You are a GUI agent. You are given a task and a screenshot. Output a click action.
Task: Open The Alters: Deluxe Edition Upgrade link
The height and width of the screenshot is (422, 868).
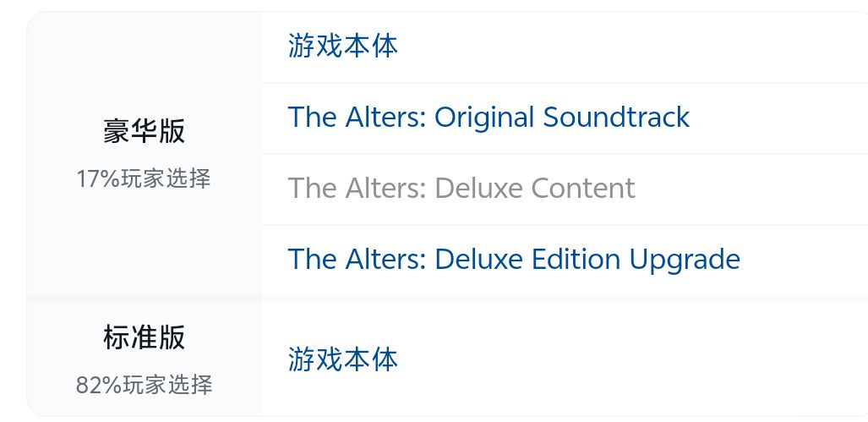(514, 259)
